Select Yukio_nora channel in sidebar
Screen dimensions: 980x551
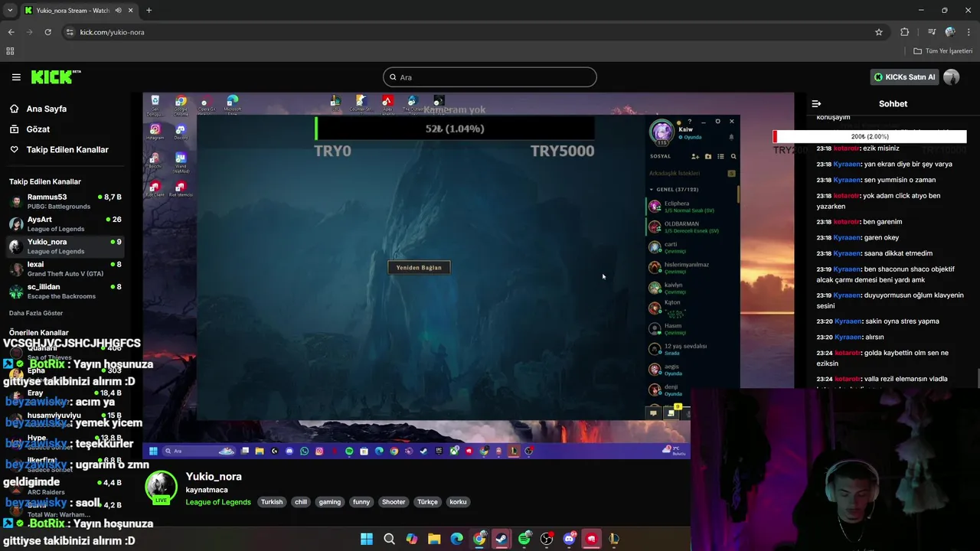pos(65,246)
